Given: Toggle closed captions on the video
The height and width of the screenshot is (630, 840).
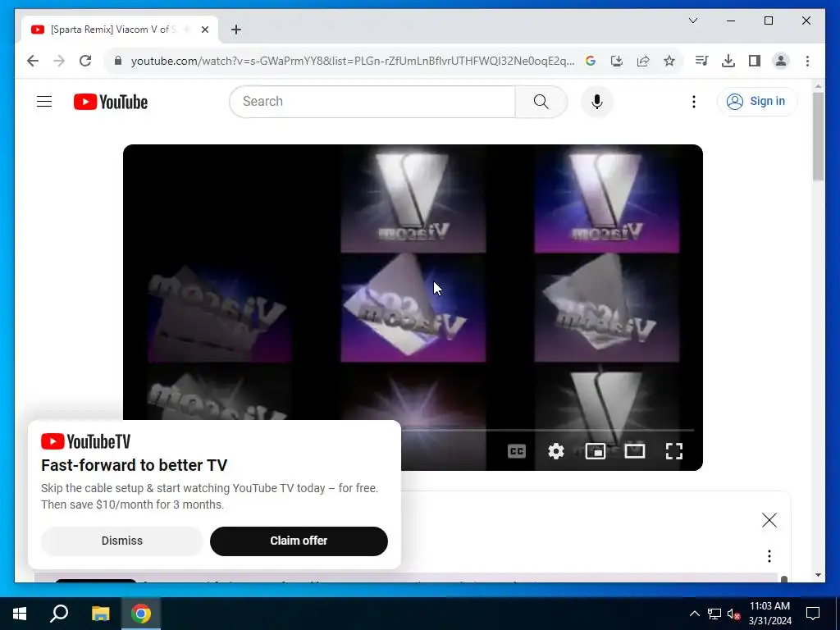Looking at the screenshot, I should click(517, 451).
